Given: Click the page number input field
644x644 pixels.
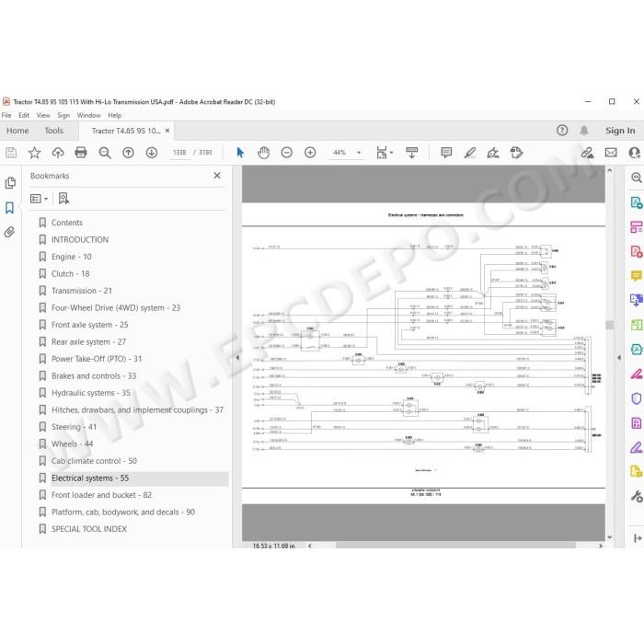Looking at the screenshot, I should pos(179,153).
